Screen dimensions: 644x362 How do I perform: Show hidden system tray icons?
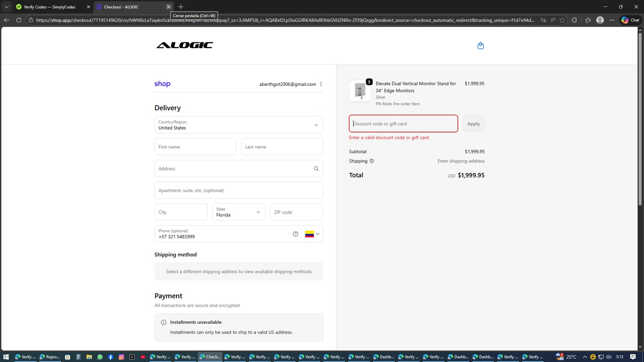click(585, 357)
